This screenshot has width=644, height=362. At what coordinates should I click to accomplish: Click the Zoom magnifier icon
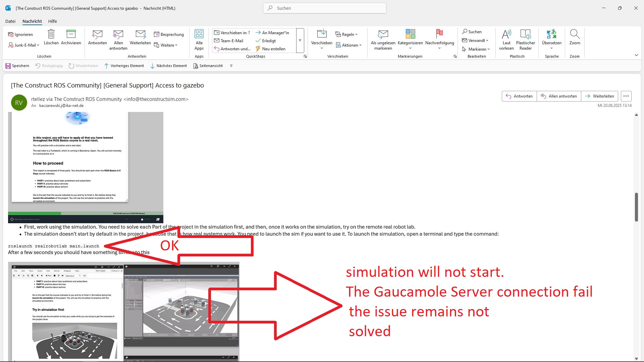[574, 35]
